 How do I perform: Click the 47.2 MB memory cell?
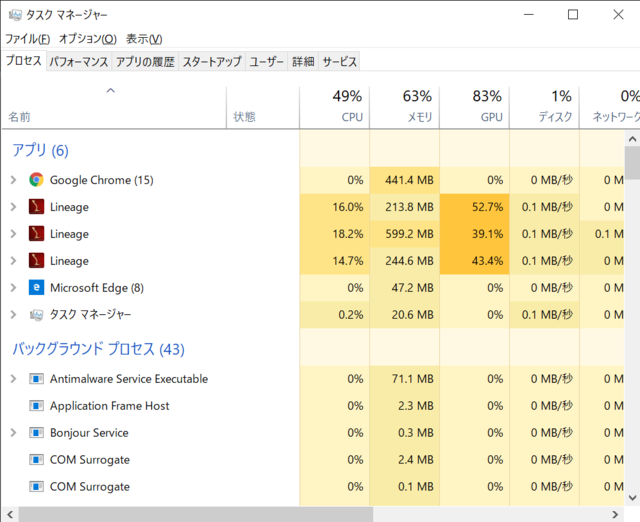404,288
